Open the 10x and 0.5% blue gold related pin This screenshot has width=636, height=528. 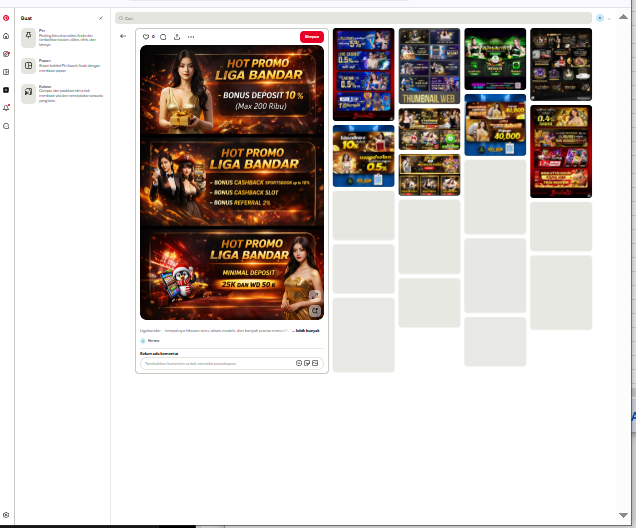(363, 156)
